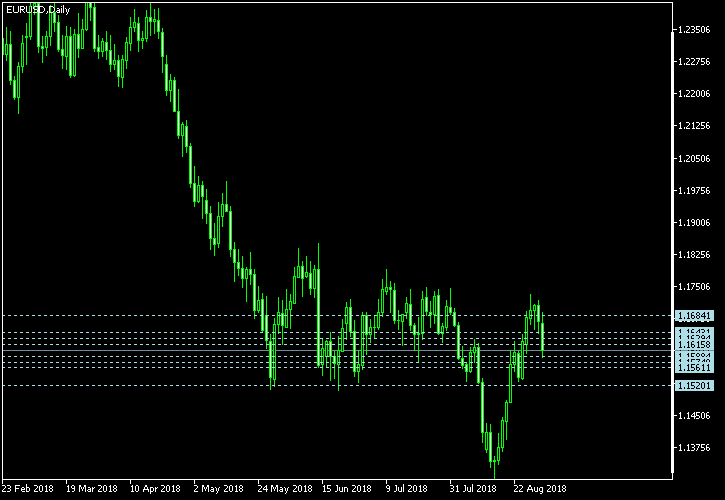Click the 1.21256 price scale value
This screenshot has width=725, height=500.
694,126
